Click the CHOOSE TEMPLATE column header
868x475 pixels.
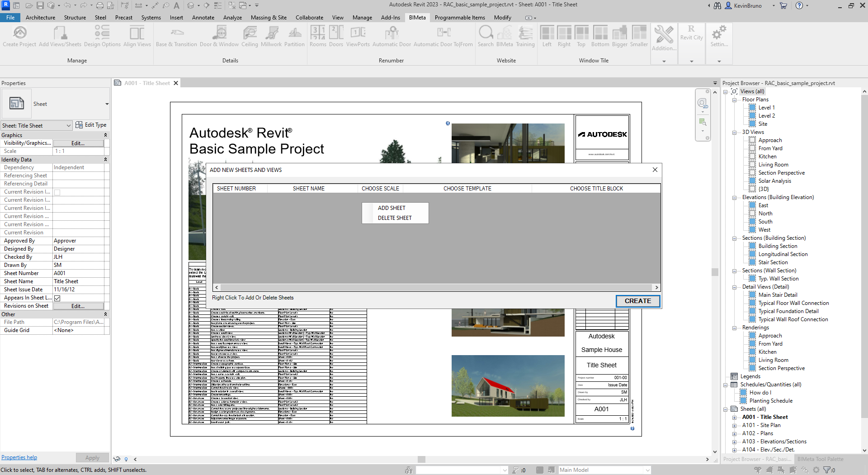click(467, 189)
